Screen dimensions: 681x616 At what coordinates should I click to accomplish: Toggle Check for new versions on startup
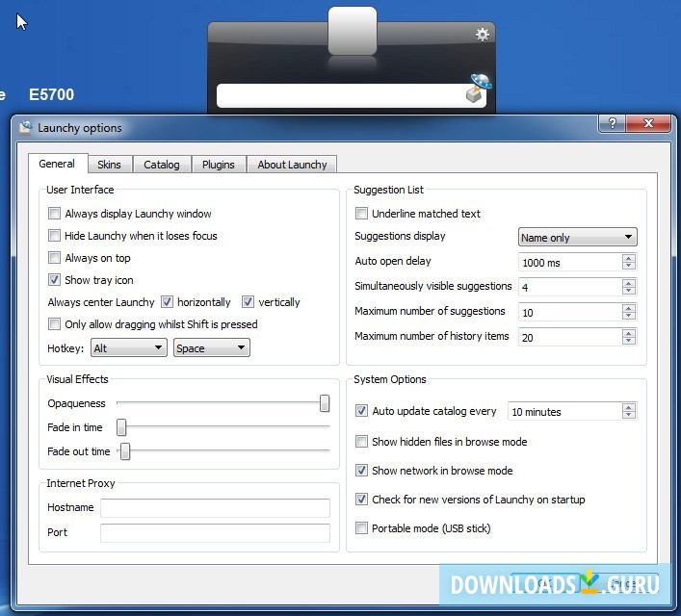(x=361, y=500)
